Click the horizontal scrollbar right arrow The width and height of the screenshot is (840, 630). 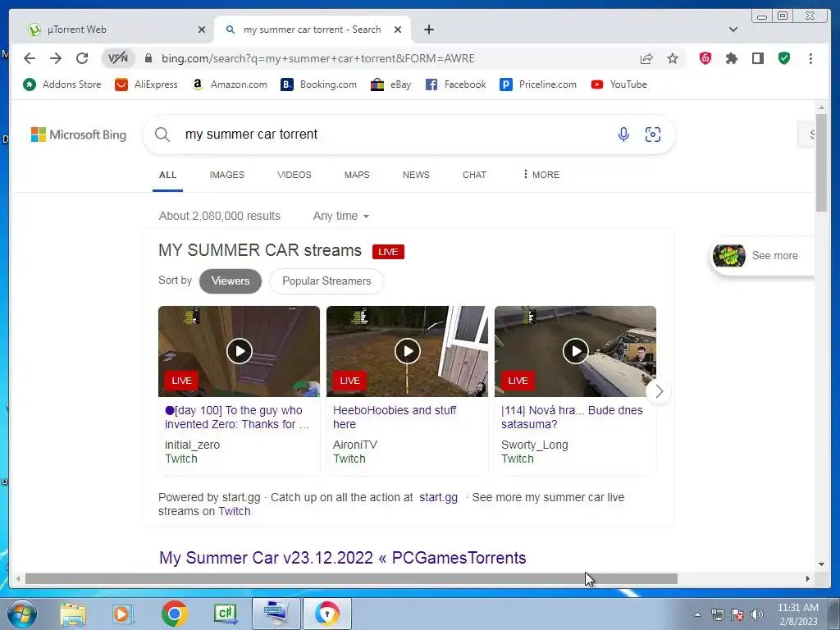click(807, 579)
